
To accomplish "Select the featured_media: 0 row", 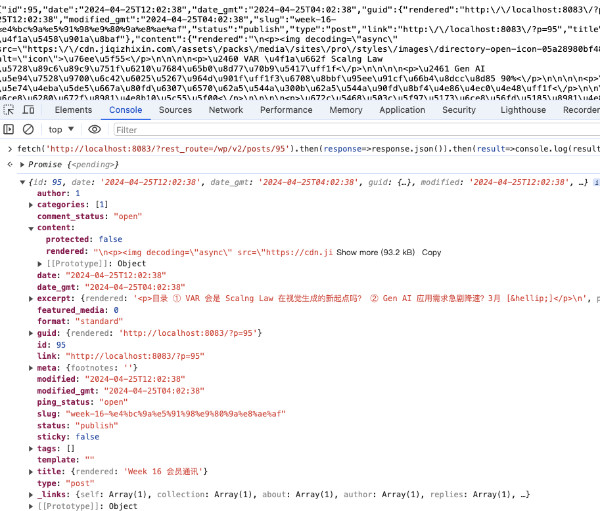I will pos(78,310).
